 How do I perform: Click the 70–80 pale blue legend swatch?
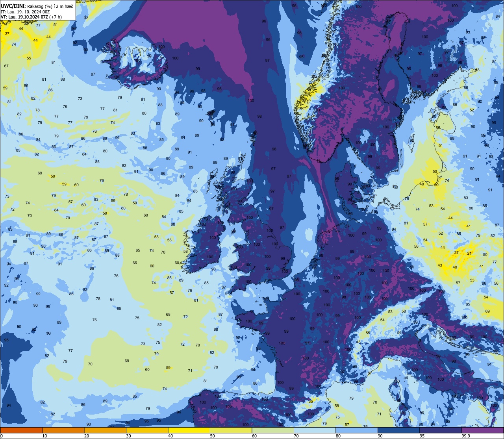(315, 430)
